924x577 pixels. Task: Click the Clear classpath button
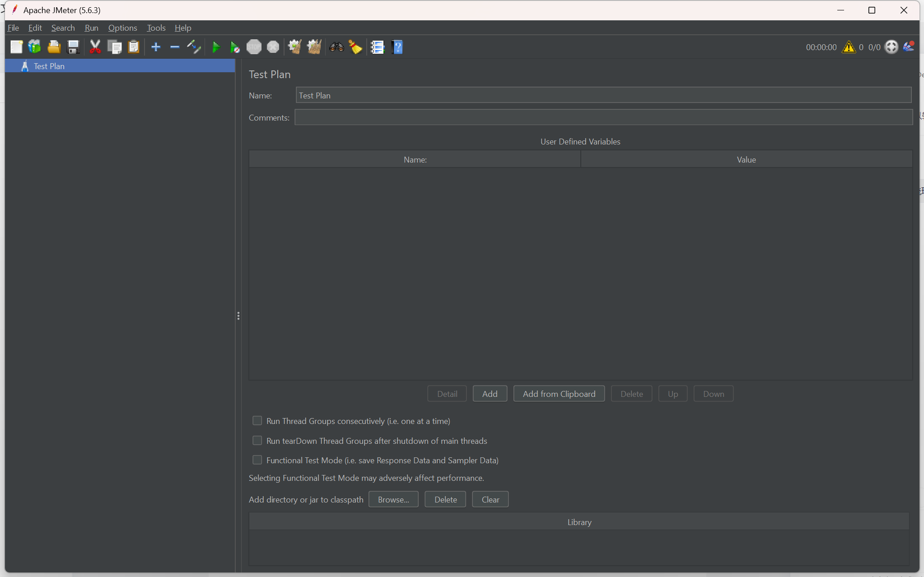pos(490,499)
